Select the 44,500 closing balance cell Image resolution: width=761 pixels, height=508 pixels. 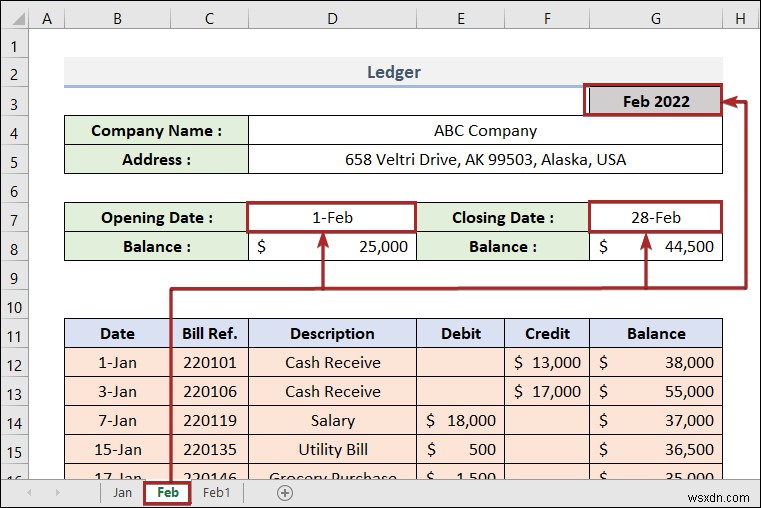click(x=656, y=246)
